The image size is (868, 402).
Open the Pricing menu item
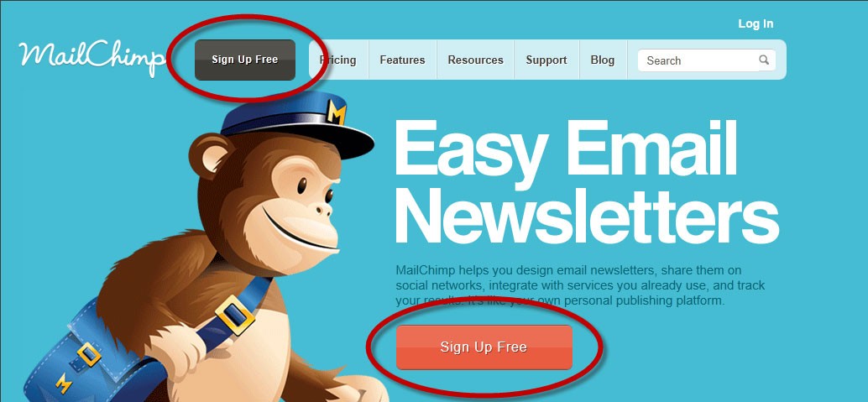point(338,60)
